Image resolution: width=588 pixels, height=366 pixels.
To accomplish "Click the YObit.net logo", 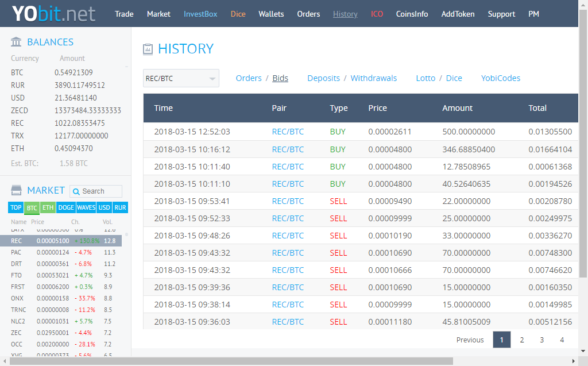I will pos(53,14).
